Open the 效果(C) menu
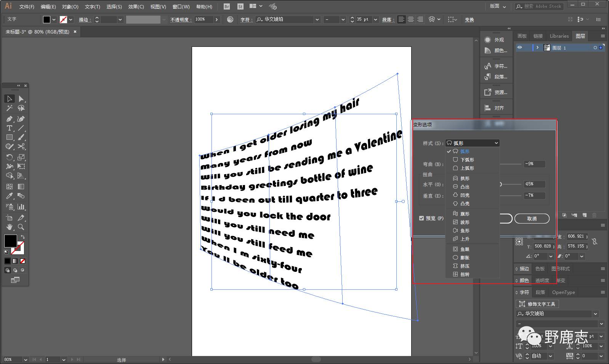 click(136, 6)
